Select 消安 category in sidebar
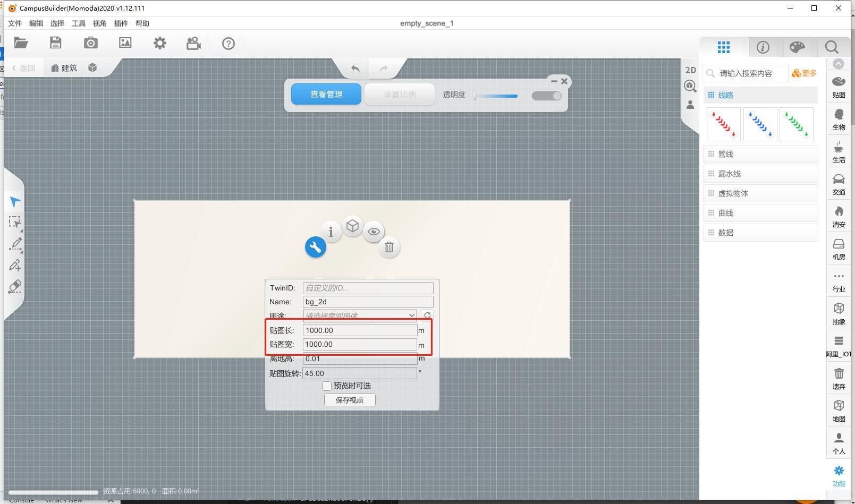This screenshot has height=504, width=855. pos(839,217)
